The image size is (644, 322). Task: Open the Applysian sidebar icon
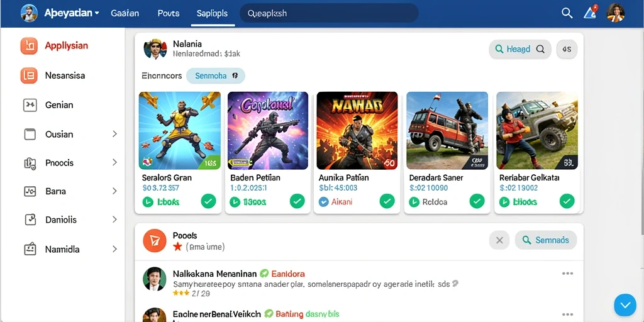pos(29,46)
